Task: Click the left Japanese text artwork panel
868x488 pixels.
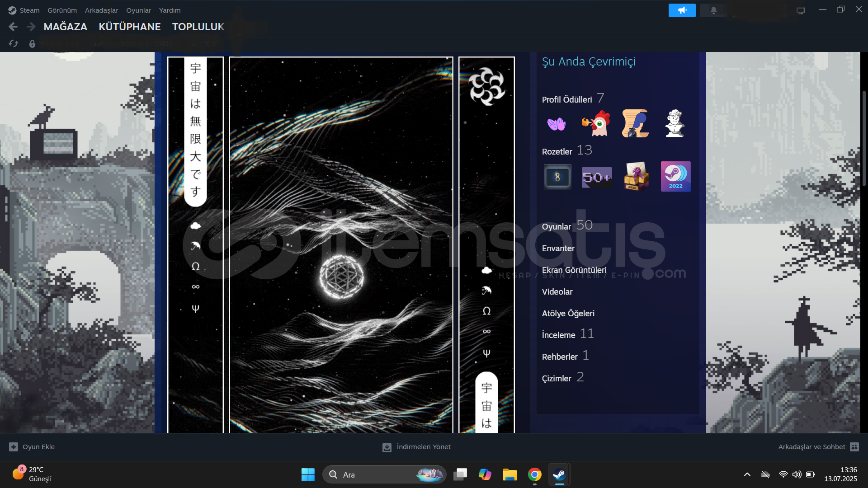Action: [x=195, y=244]
